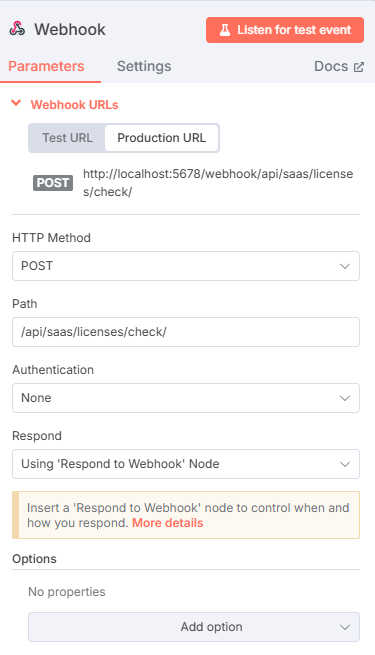375x655 pixels.
Task: Click Listen for test event button
Action: 285,30
